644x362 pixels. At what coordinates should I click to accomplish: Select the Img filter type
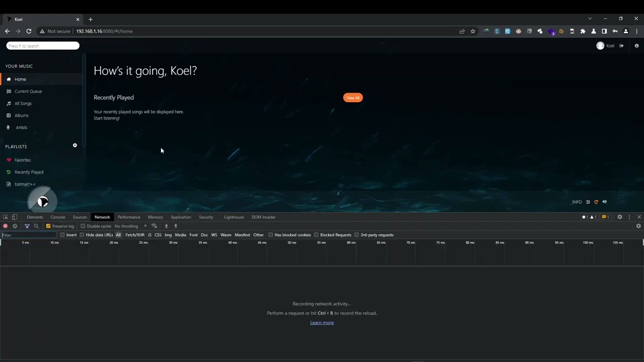168,235
